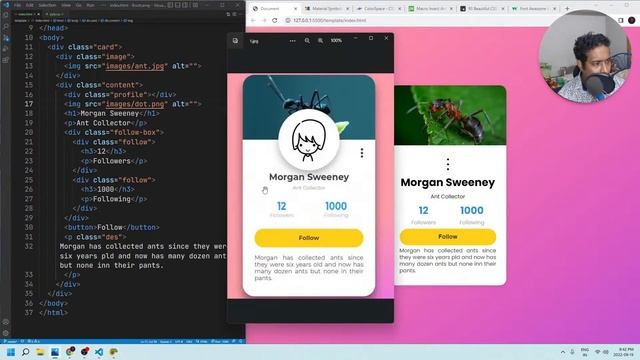
Task: Zoom in within the image viewer
Action: [x=320, y=41]
